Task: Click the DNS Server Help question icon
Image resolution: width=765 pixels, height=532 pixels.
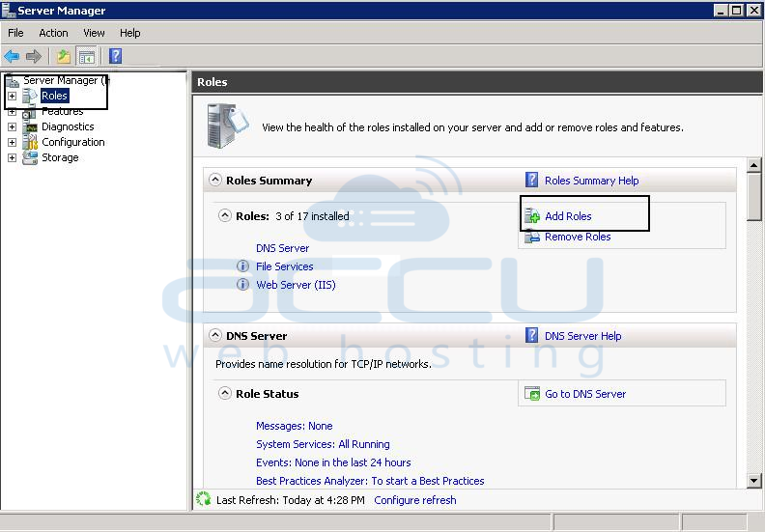Action: pyautogui.click(x=531, y=335)
